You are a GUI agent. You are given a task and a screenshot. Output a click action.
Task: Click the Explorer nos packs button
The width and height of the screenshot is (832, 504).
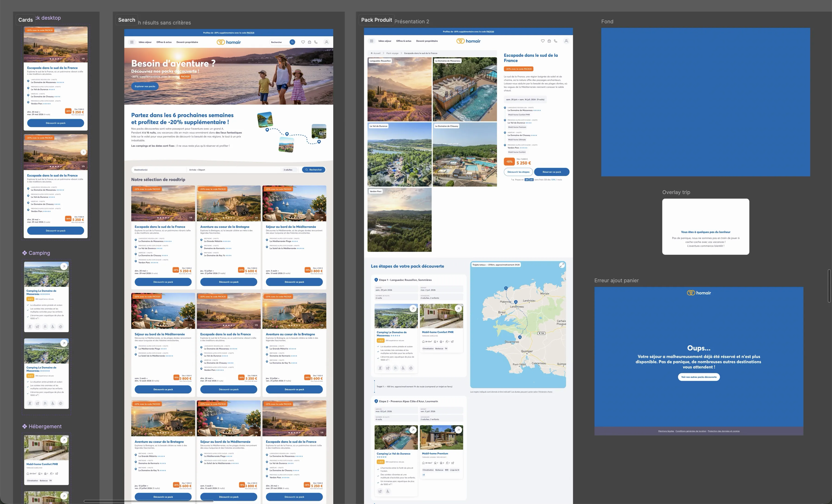145,86
